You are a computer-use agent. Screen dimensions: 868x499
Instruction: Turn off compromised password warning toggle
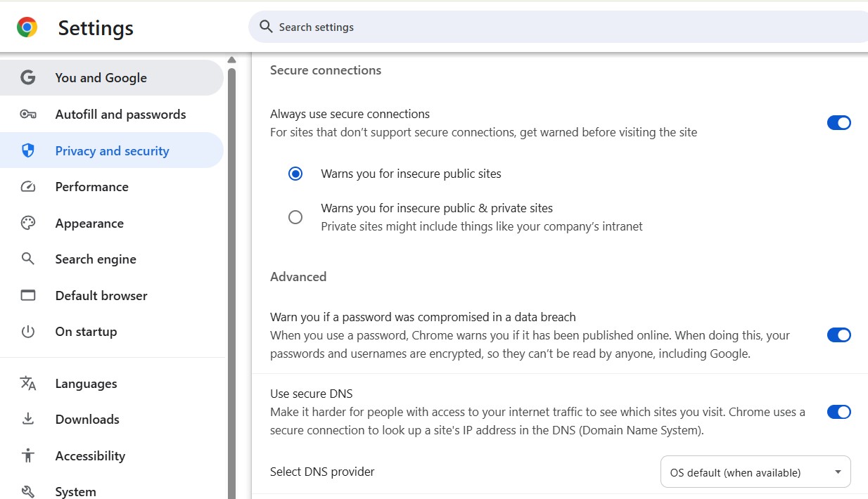click(x=838, y=335)
